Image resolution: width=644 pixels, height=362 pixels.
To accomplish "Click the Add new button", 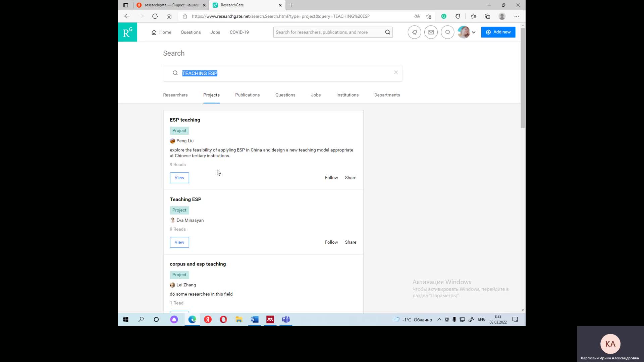I will (x=498, y=32).
